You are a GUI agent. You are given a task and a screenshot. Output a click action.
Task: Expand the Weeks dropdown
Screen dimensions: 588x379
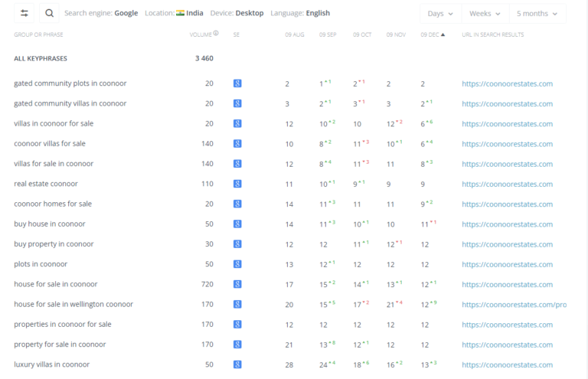tap(485, 14)
